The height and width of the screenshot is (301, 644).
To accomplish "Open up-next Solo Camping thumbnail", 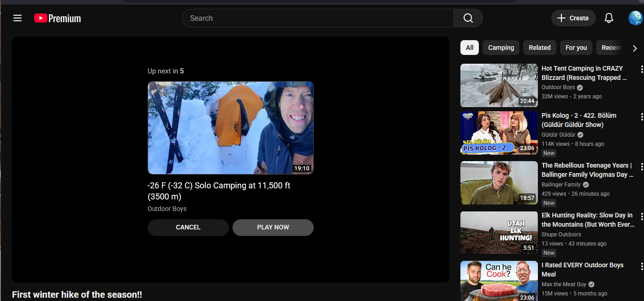I will pyautogui.click(x=231, y=128).
